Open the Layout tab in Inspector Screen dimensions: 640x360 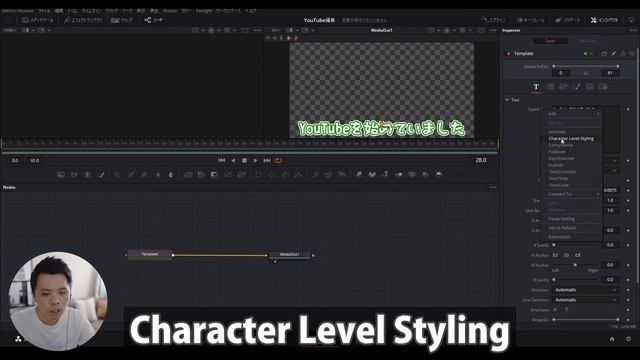550,87
